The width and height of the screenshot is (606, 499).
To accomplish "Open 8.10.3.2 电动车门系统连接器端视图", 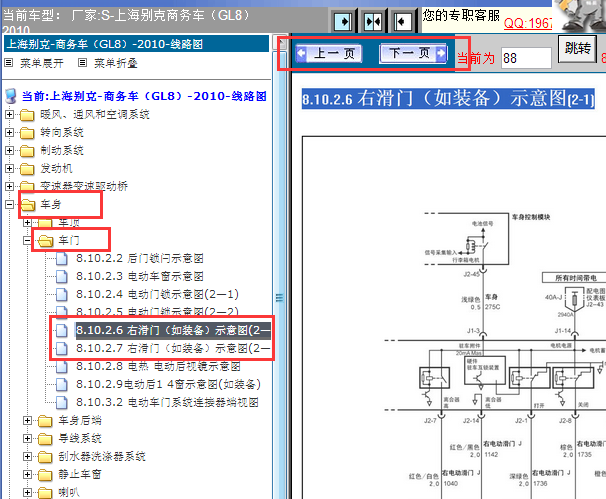I will click(167, 402).
